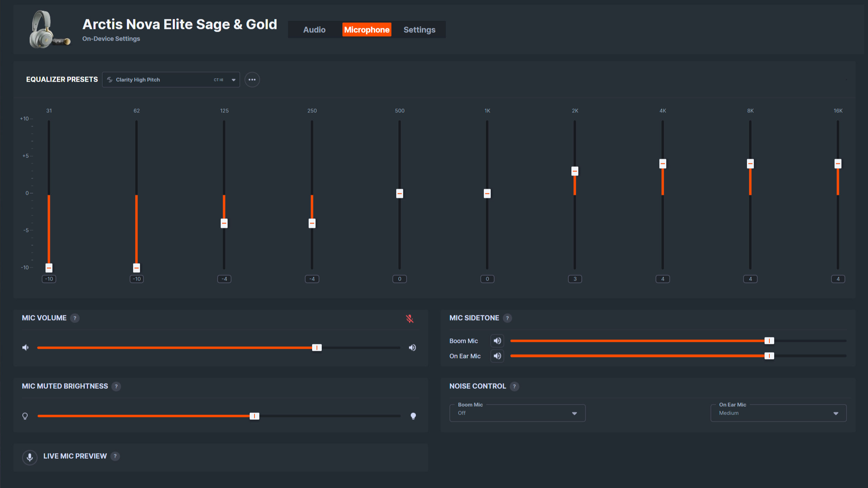Click the 125 Hz value box showing -4

[x=224, y=279]
